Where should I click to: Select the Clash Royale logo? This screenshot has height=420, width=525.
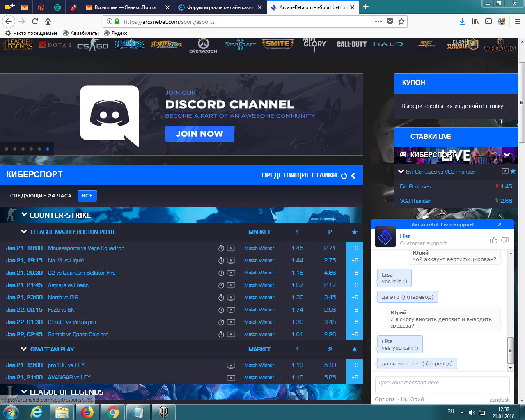[463, 44]
